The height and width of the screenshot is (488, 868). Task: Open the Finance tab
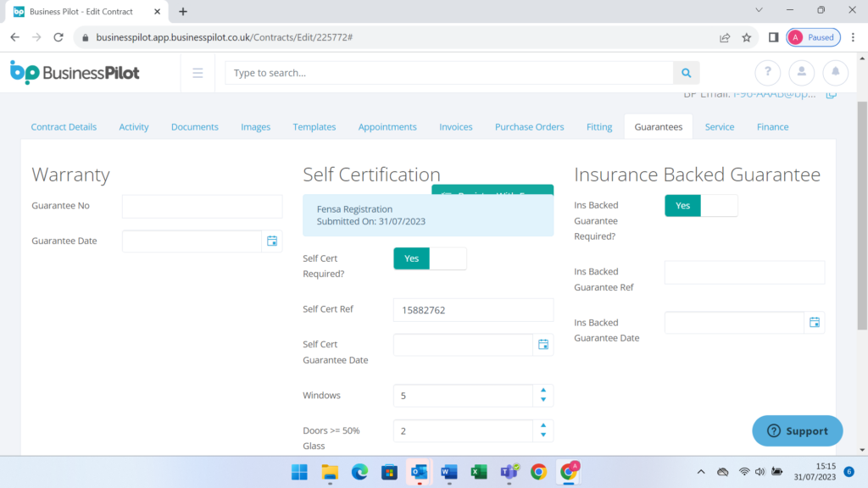[x=773, y=127]
